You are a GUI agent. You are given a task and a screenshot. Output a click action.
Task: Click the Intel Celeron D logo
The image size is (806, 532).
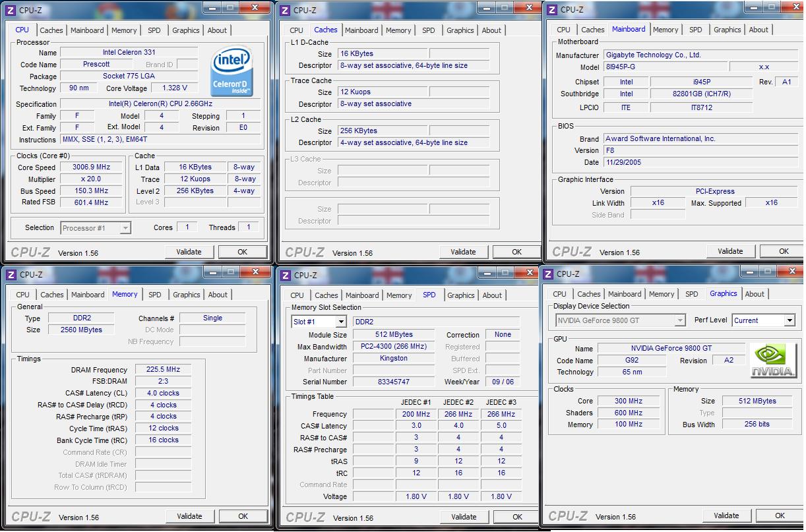pos(233,71)
